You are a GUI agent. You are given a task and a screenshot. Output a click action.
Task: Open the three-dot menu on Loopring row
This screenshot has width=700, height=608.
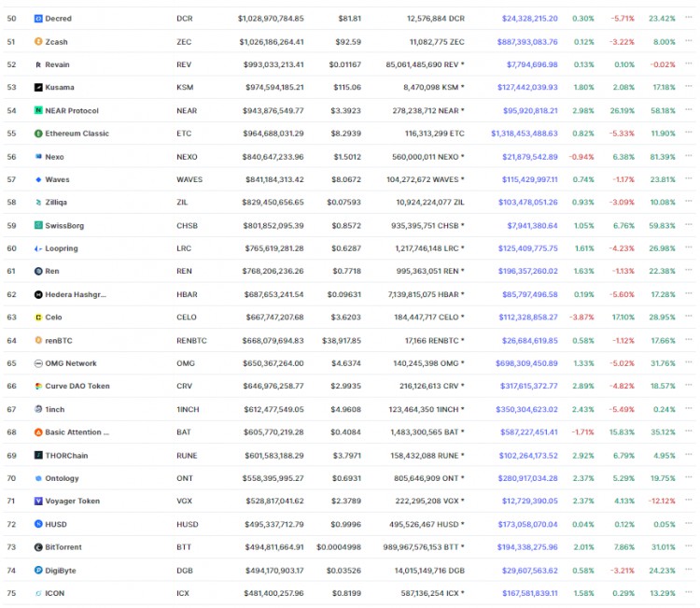tap(689, 247)
